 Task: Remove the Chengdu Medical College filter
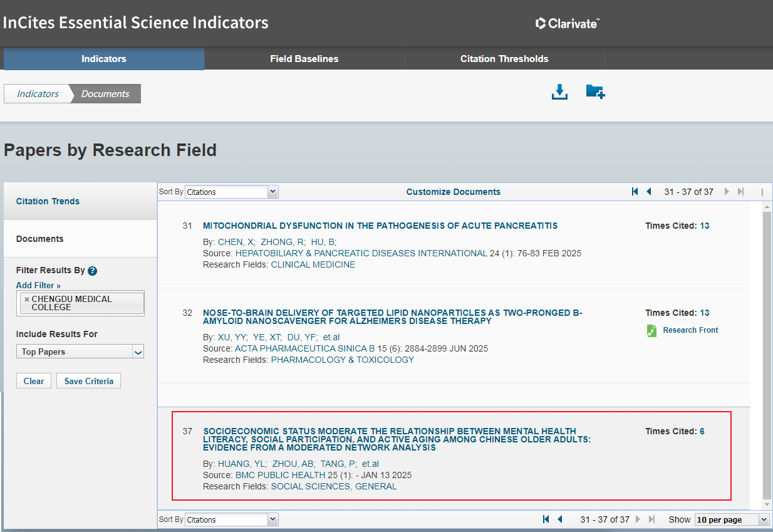(26, 300)
